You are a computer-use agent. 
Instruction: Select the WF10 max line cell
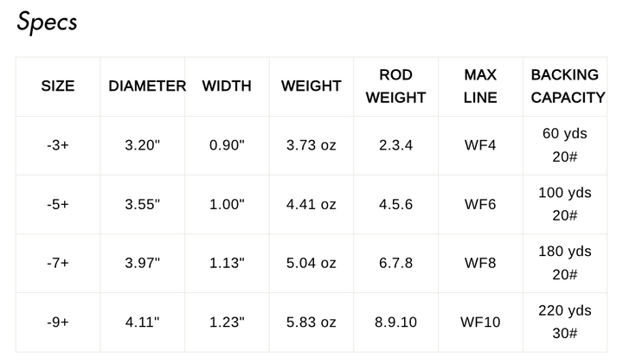click(480, 322)
